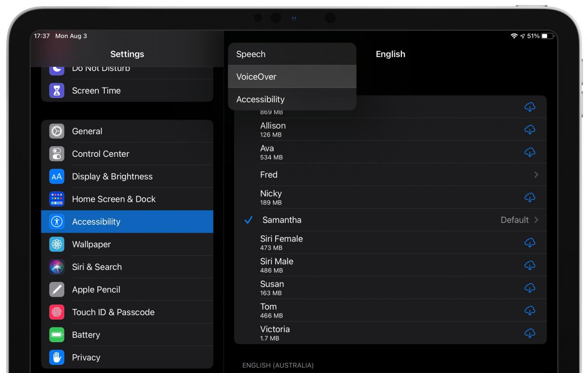Screen dimensions: 588x373
Task: Go back to Speech in navigation menu
Action: (x=292, y=54)
